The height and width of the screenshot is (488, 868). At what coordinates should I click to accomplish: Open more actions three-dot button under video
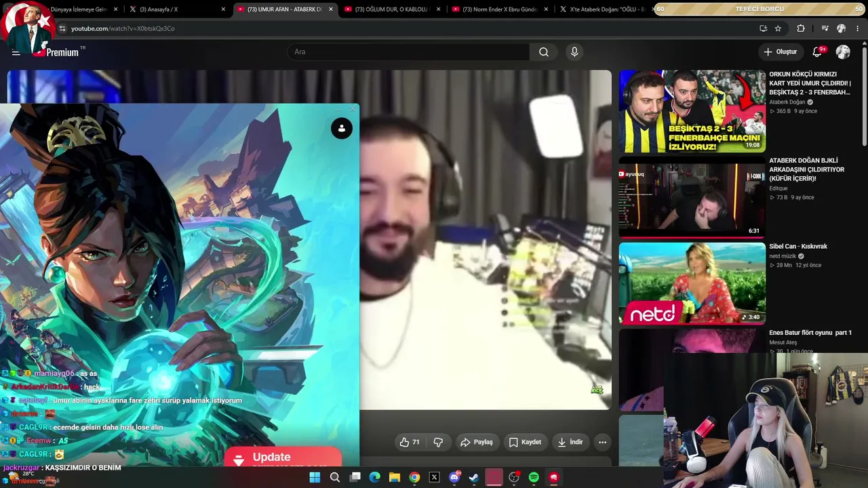(x=602, y=442)
